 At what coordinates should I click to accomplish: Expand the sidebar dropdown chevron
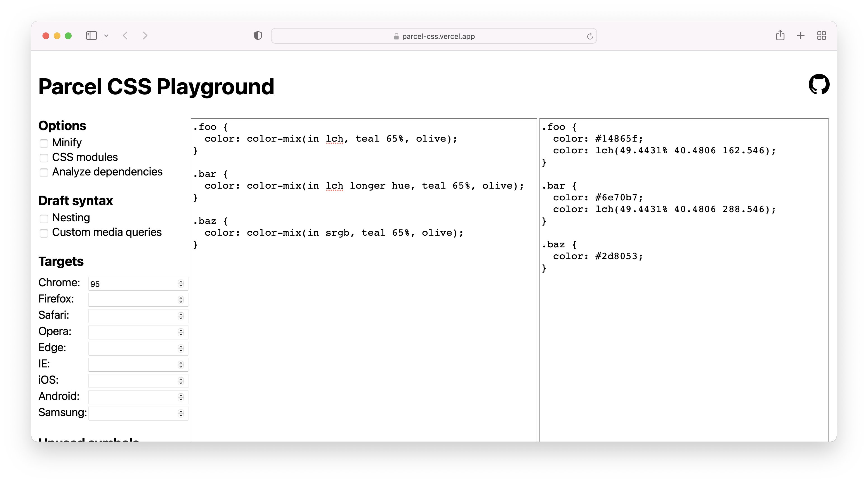(106, 36)
